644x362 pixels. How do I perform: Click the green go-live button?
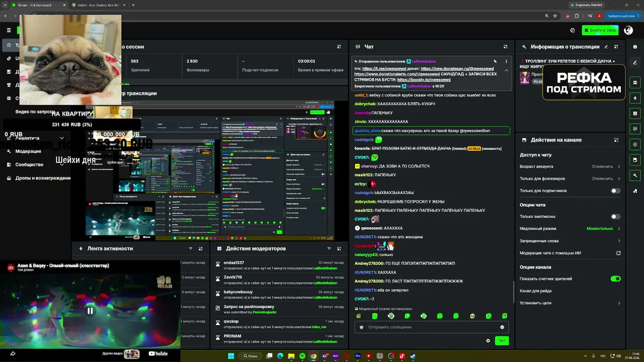600,30
